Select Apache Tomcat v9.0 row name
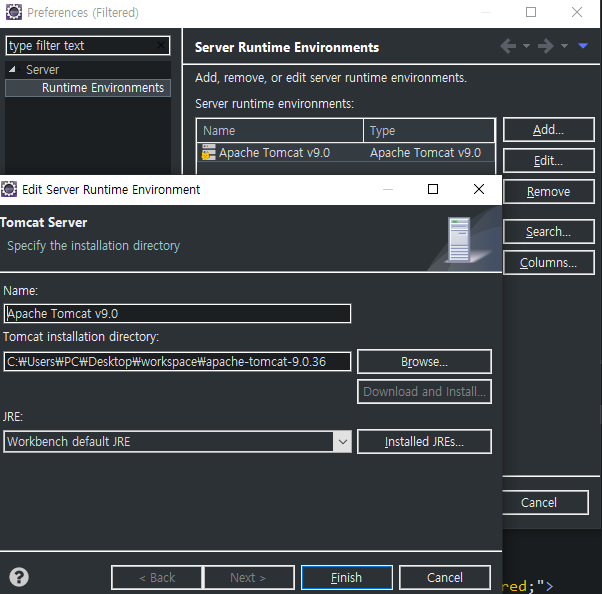This screenshot has height=594, width=602. pyautogui.click(x=274, y=153)
